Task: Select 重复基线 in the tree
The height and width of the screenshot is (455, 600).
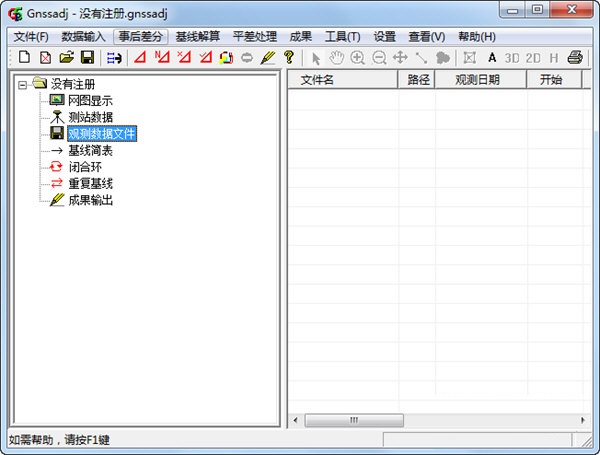Action: 90,184
